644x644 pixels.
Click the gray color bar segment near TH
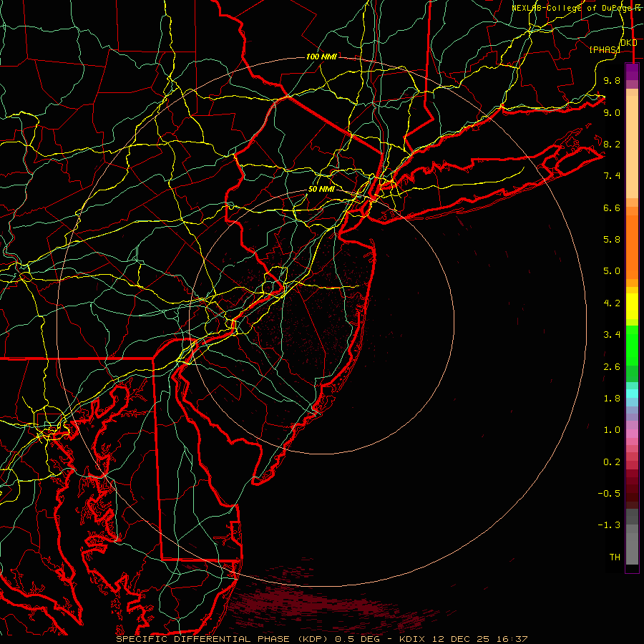632,549
